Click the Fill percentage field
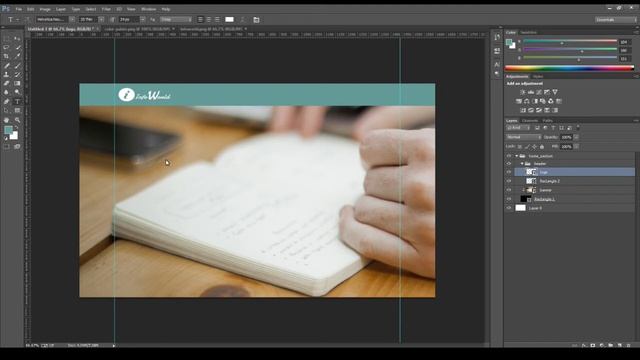 point(566,147)
